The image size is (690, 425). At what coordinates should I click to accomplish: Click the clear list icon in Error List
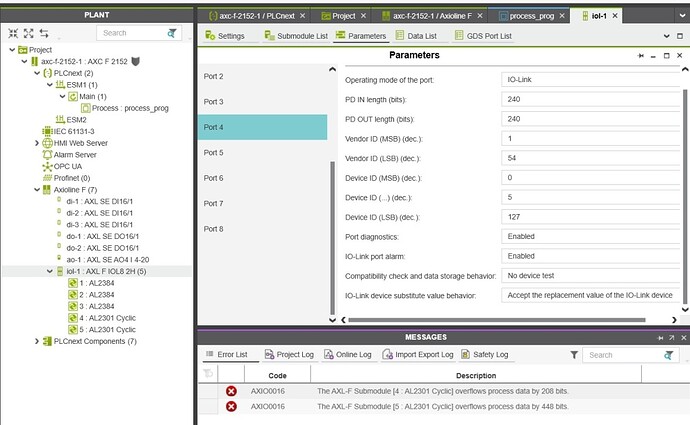208,374
